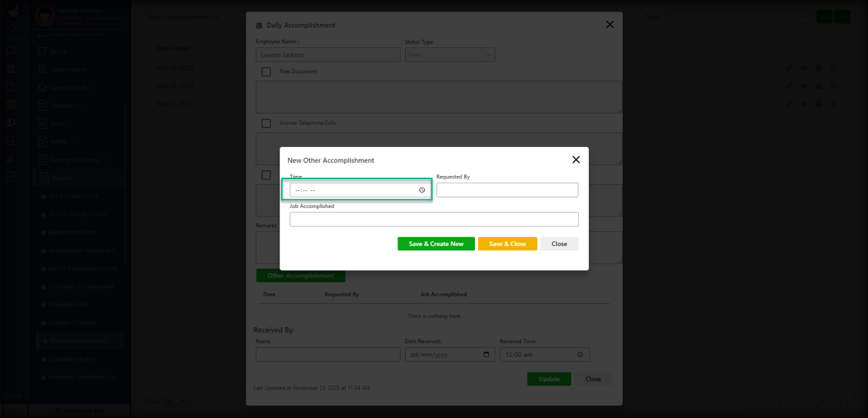Focus the Requested By input field
The width and height of the screenshot is (868, 418).
click(507, 190)
